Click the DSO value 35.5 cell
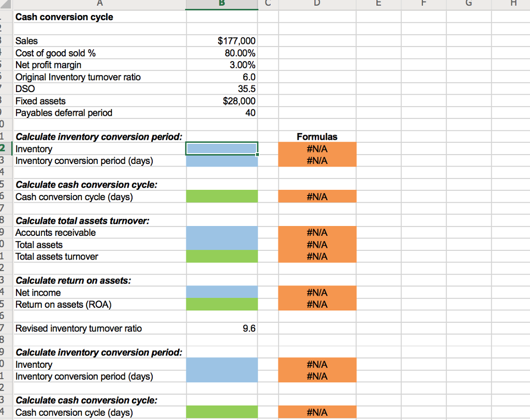 coord(222,89)
